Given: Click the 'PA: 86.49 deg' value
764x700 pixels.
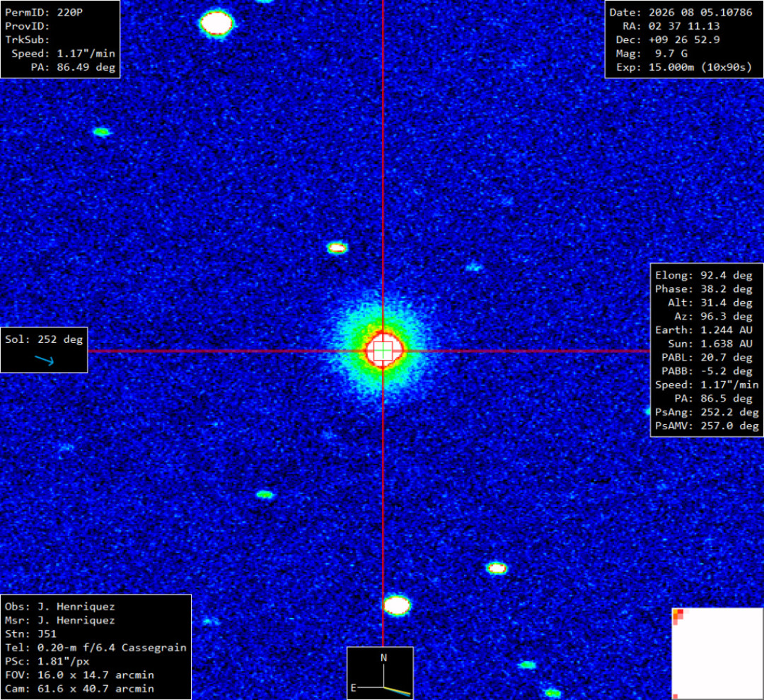Looking at the screenshot, I should point(73,67).
